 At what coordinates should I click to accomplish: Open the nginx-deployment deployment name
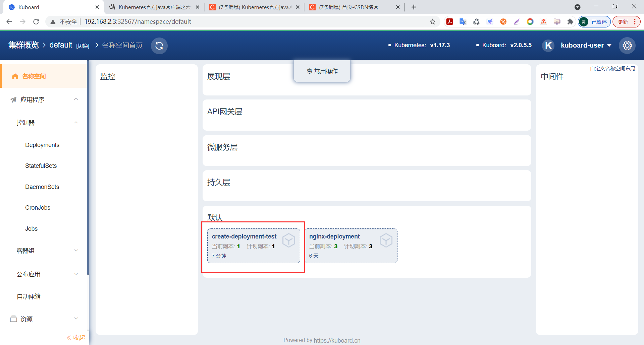(334, 236)
